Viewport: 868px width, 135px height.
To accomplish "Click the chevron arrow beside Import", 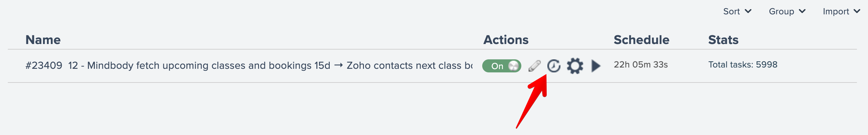I will point(857,11).
